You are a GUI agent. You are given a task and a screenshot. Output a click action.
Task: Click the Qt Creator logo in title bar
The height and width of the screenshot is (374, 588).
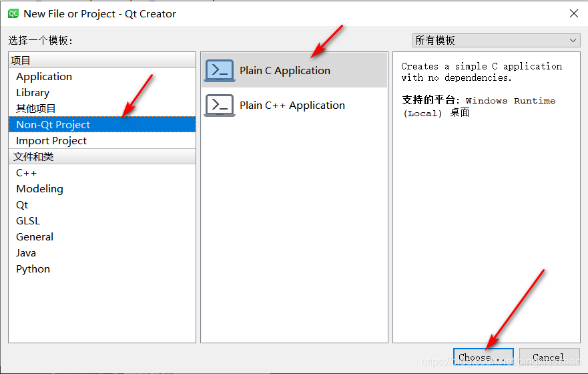click(x=13, y=14)
